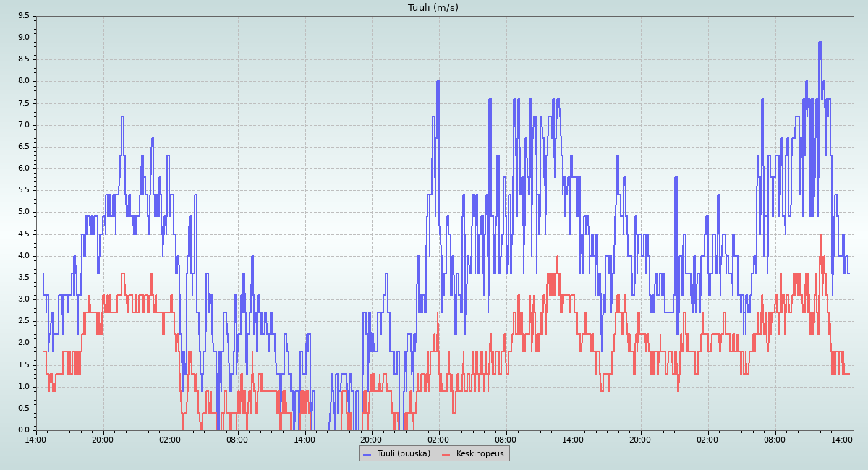Image resolution: width=868 pixels, height=470 pixels.
Task: Select the red legend line marker
Action: tap(446, 454)
